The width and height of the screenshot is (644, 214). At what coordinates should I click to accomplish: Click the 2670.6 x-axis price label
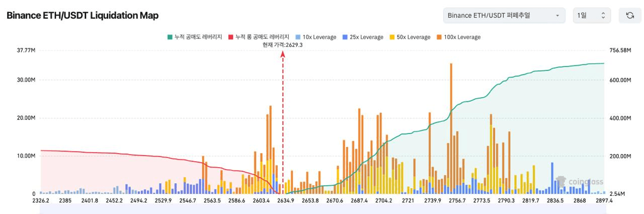[335, 200]
